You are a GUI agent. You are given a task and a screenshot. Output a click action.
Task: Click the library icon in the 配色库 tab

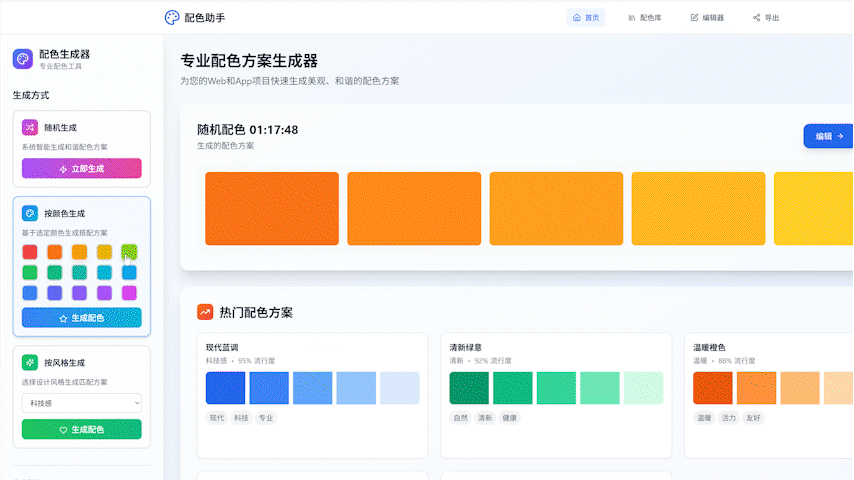click(x=632, y=17)
